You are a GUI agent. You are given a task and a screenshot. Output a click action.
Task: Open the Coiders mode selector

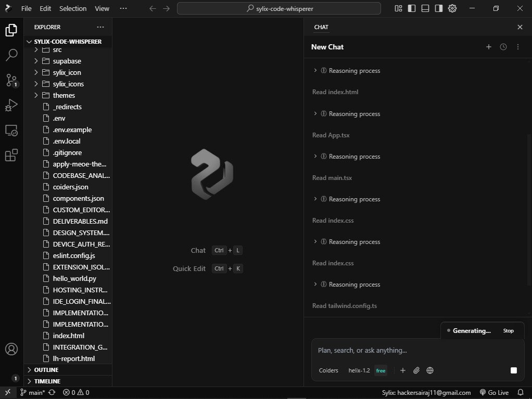[328, 370]
